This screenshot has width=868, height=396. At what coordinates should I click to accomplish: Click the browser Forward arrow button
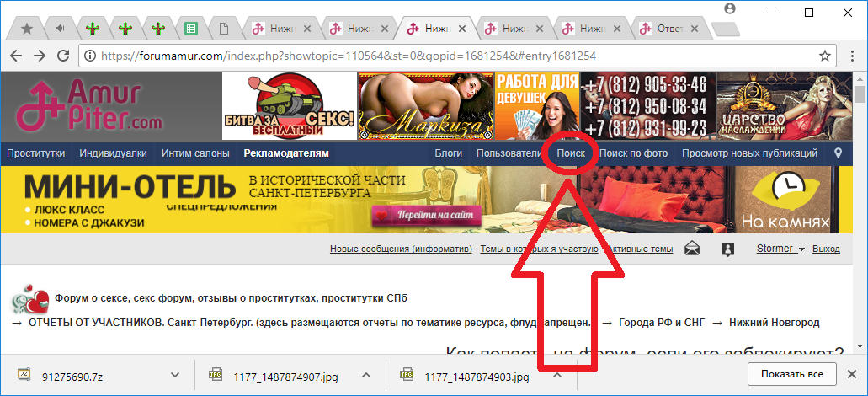pyautogui.click(x=40, y=56)
